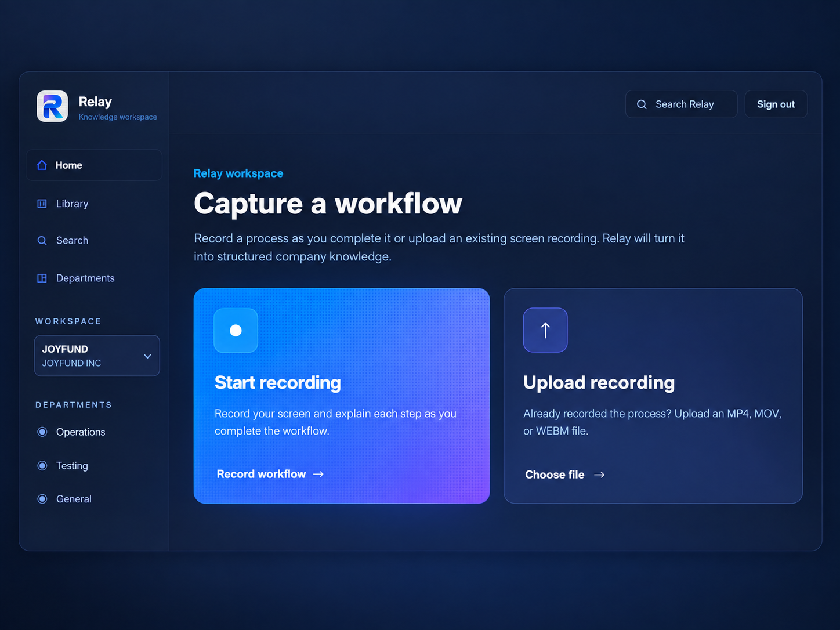Screen dimensions: 840x630
Task: Click the sidebar Search magnifier icon
Action: coord(42,240)
